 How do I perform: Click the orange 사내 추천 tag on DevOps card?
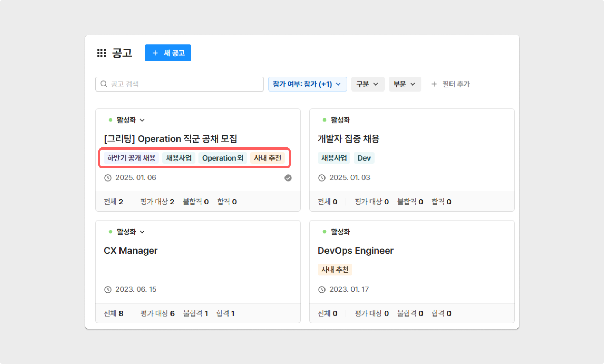(x=335, y=270)
